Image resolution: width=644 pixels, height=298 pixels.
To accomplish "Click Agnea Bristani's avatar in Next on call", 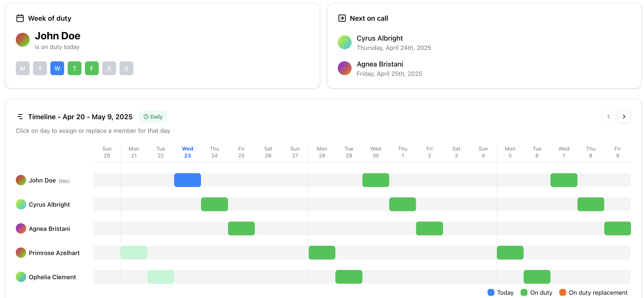I will (x=344, y=68).
